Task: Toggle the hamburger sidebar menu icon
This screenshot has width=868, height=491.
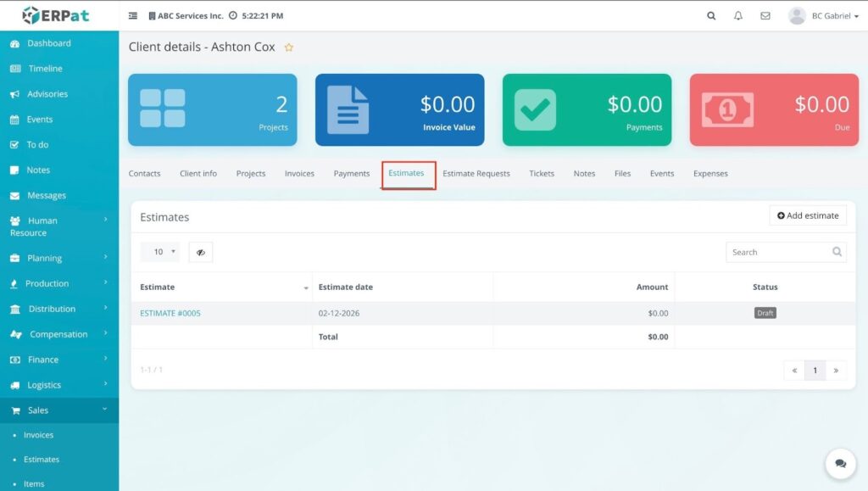Action: click(133, 16)
